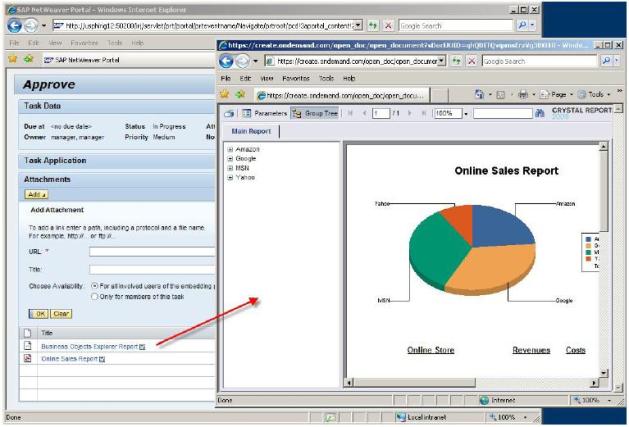Open the Page menu dropdown in command bar
Image resolution: width=629 pixels, height=427 pixels.
(558, 95)
